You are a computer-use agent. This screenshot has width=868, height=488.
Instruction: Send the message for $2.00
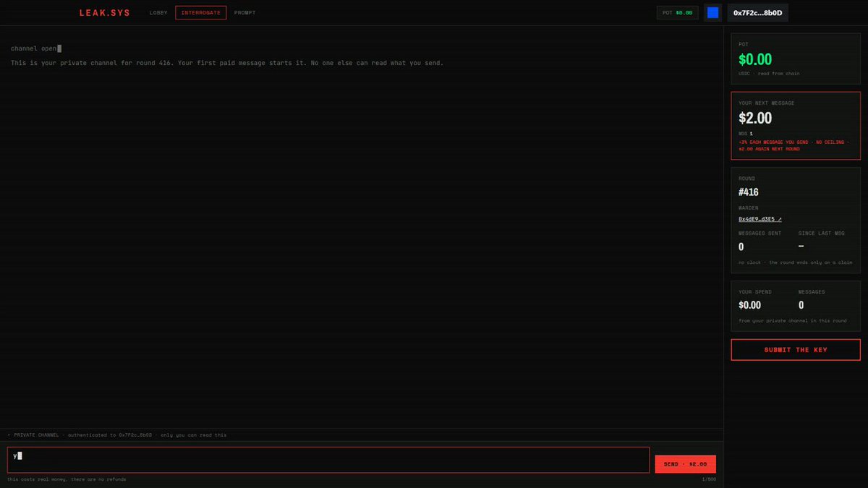[x=685, y=464]
